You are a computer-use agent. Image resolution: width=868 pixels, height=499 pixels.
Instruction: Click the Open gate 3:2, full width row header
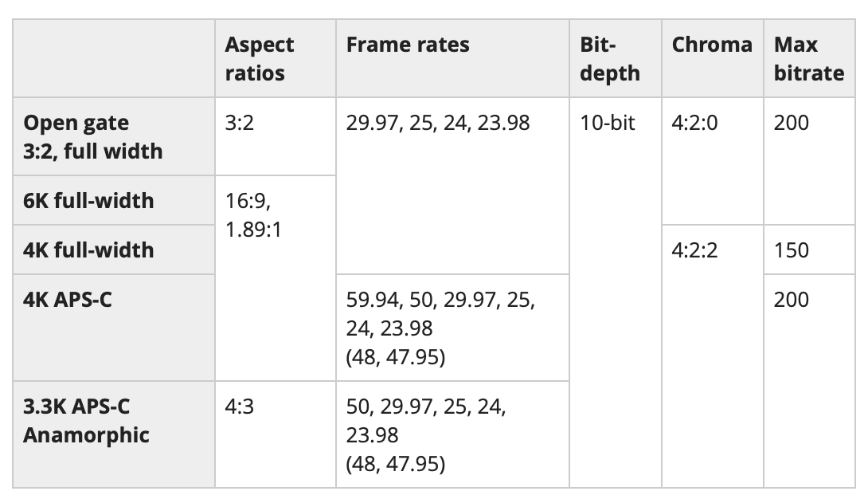tap(92, 136)
